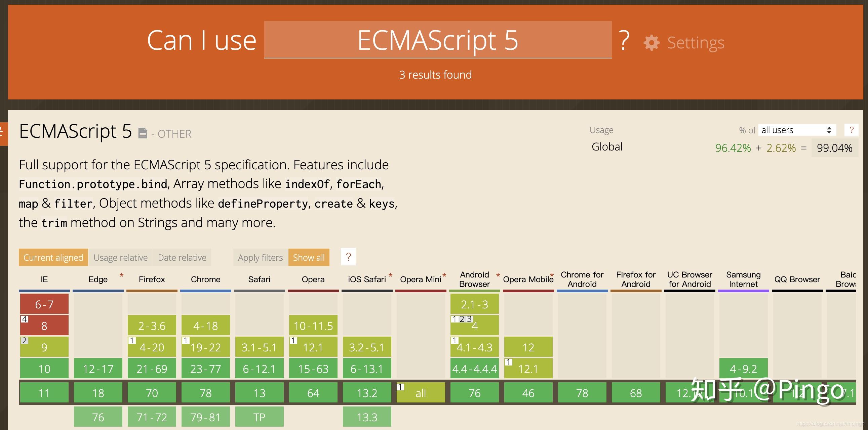Viewport: 868px width, 430px height.
Task: Click the IE 6-7 unsupported red cell
Action: [x=44, y=304]
